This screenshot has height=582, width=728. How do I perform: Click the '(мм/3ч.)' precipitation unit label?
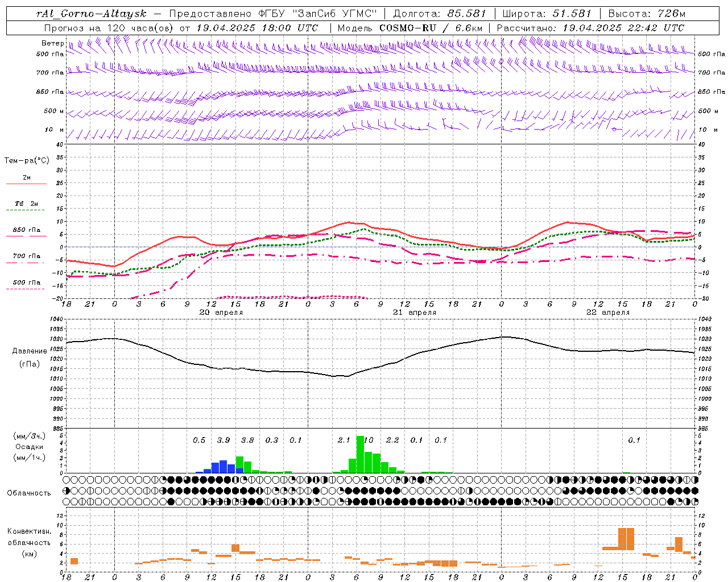click(x=29, y=436)
